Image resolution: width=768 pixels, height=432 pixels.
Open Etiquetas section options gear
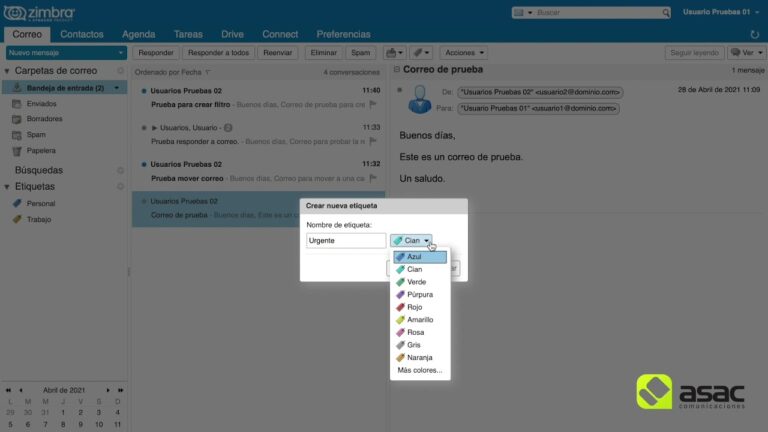point(120,187)
